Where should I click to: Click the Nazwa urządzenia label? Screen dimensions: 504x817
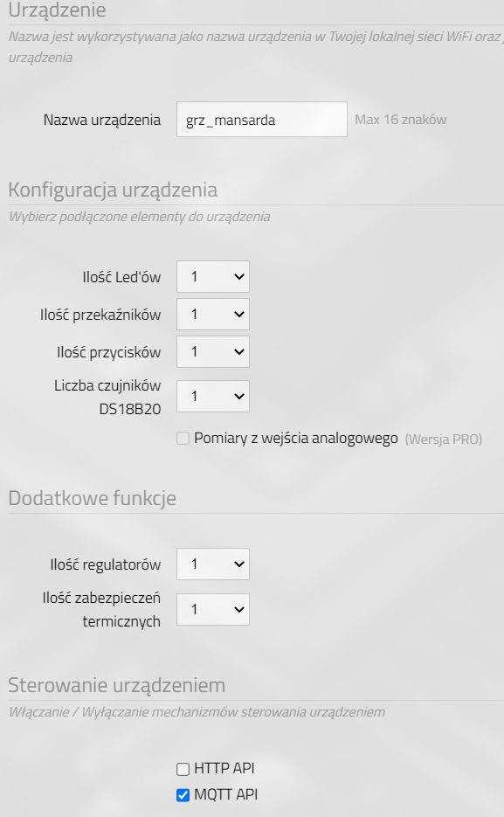pos(102,120)
